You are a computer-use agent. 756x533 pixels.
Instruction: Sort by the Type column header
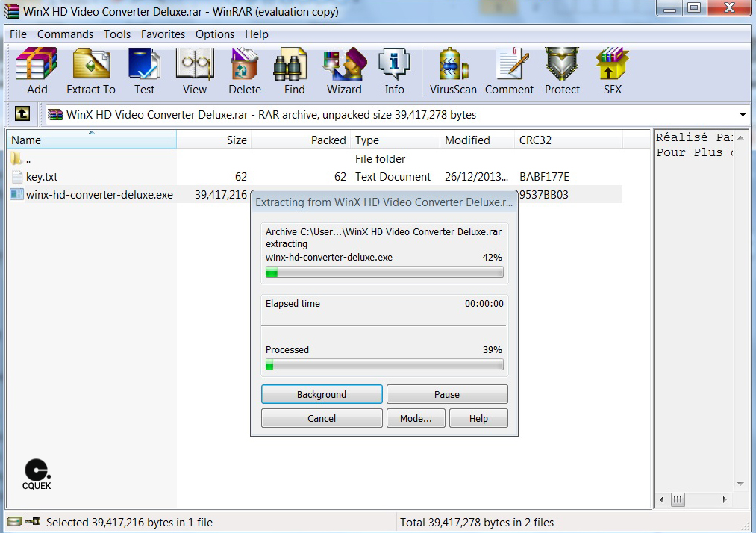395,140
